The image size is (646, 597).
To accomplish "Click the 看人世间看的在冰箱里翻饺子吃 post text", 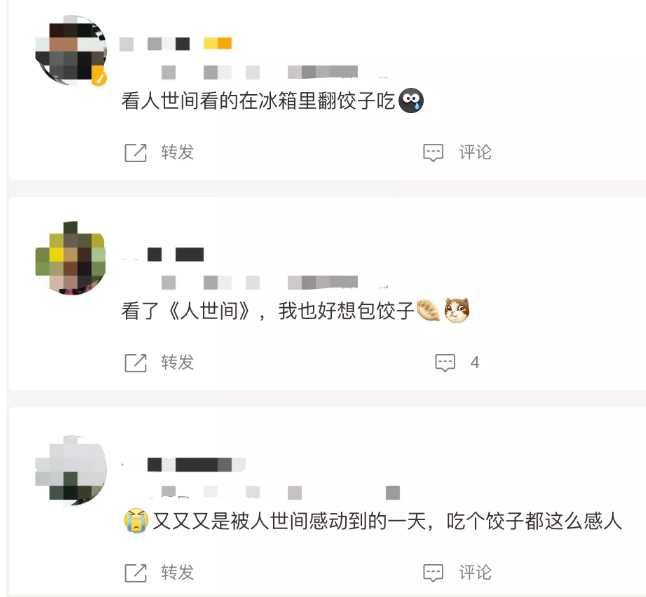I will (258, 101).
